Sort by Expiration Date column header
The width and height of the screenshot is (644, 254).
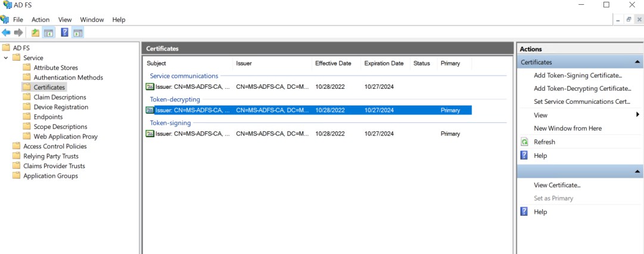[385, 63]
